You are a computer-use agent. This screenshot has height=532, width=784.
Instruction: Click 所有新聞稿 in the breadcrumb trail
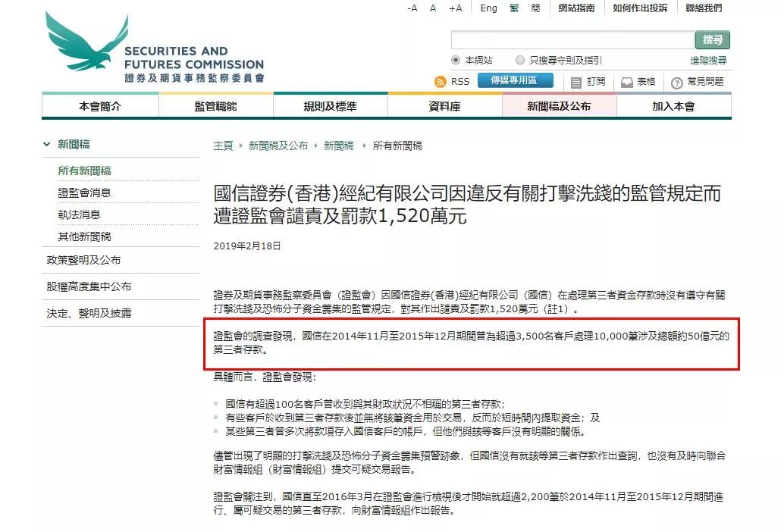tap(397, 146)
